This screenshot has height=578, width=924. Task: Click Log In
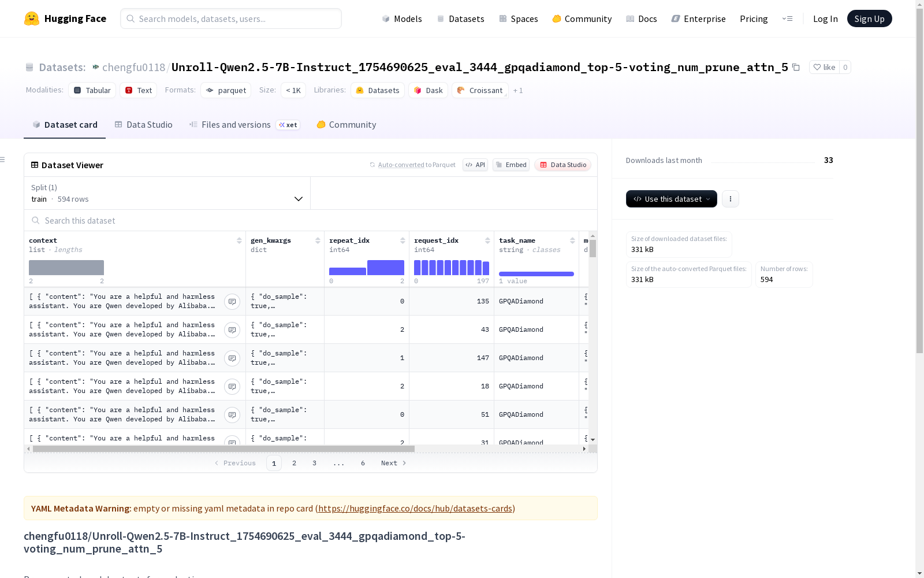tap(825, 18)
